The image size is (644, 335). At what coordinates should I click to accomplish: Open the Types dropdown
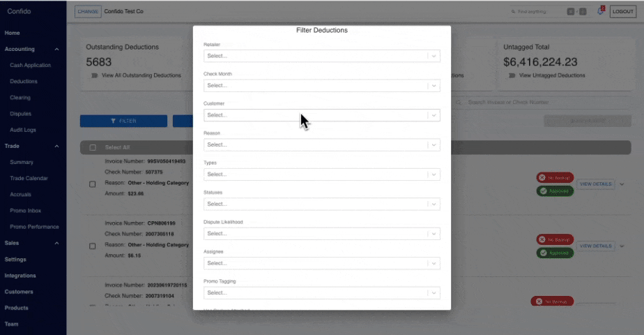click(x=321, y=174)
